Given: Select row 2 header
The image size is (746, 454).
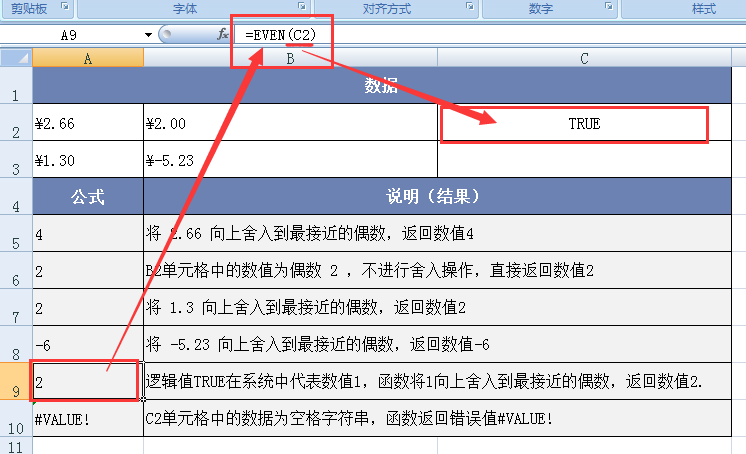Looking at the screenshot, I should pos(16,123).
